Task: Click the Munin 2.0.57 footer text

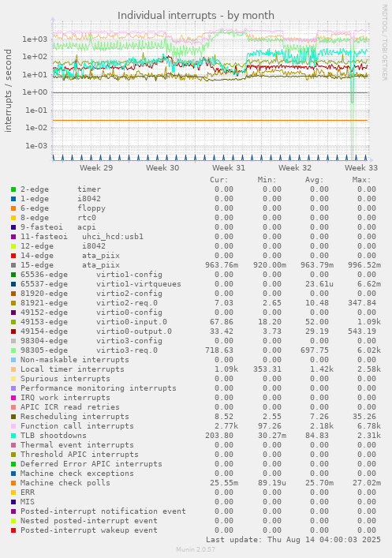Action: (x=196, y=549)
